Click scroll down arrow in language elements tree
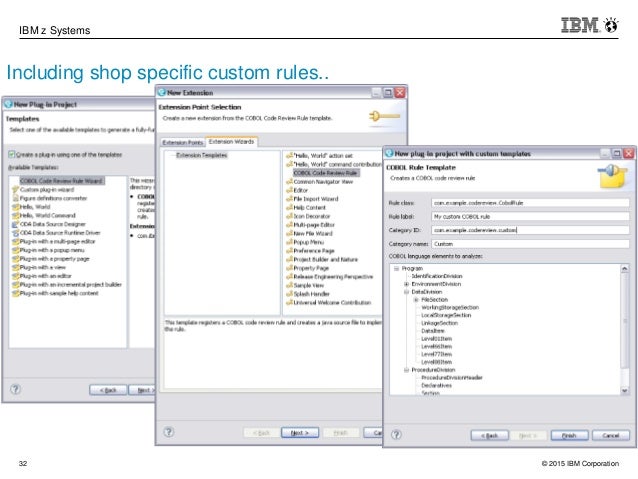638x479 pixels. 625,390
